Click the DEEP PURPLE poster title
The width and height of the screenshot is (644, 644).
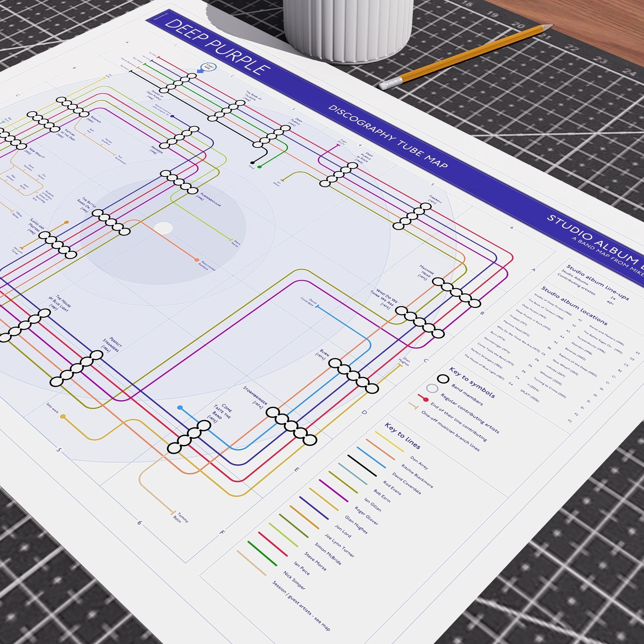click(218, 47)
